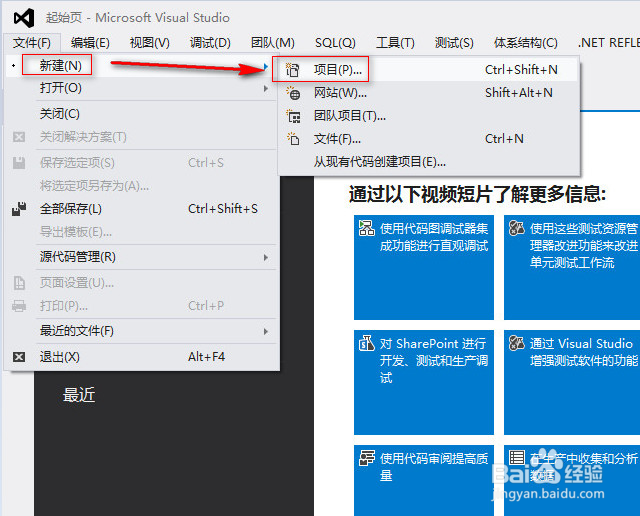Image resolution: width=640 pixels, height=516 pixels.
Task: Select 保存选定项(S) menu entry
Action: coord(142,163)
